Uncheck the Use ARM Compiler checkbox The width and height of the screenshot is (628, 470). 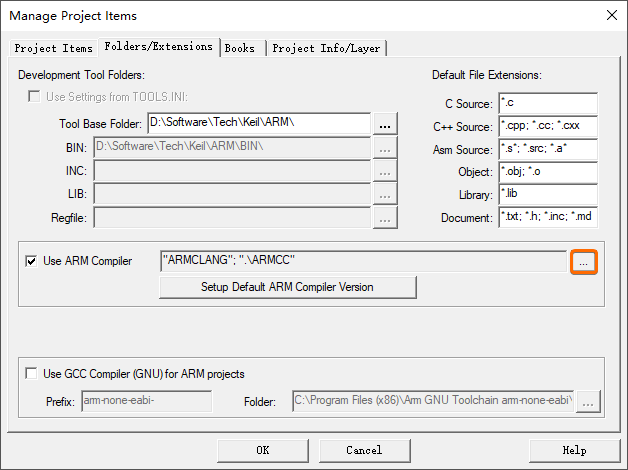[31, 261]
